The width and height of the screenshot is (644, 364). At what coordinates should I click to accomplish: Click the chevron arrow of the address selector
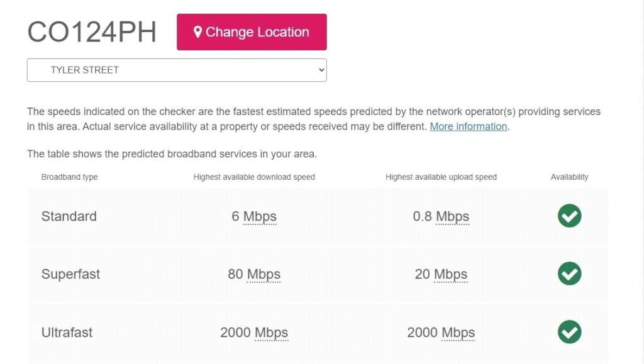coord(321,70)
